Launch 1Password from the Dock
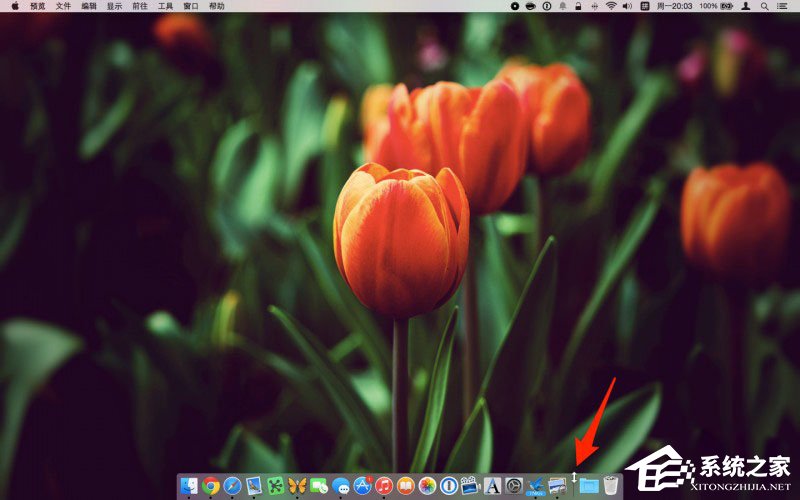Image resolution: width=800 pixels, height=500 pixels. [449, 486]
